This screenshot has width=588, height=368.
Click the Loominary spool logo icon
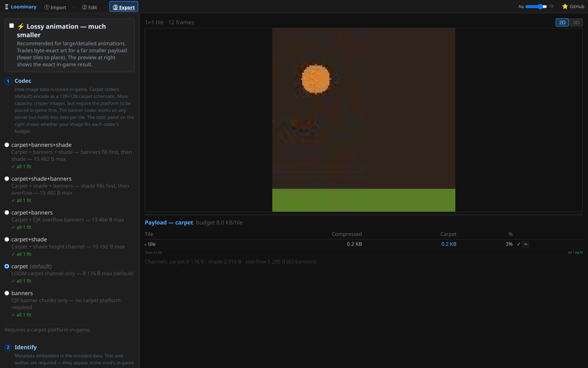tap(7, 7)
